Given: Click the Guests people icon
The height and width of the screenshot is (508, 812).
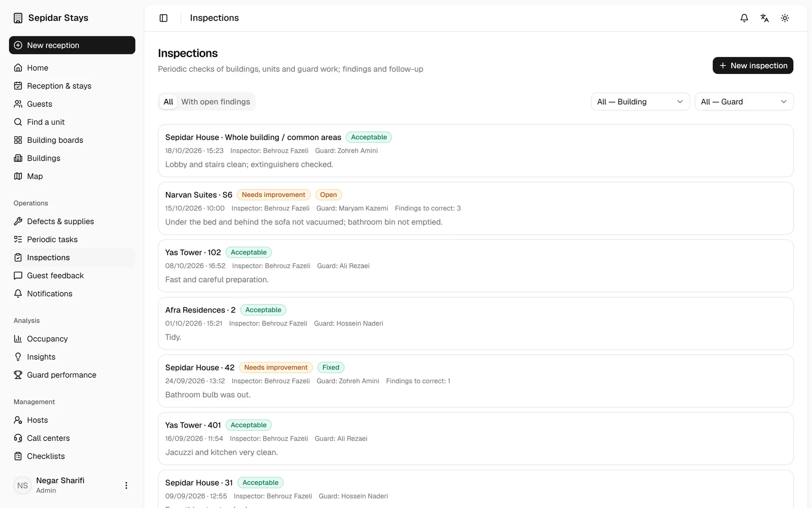Looking at the screenshot, I should (x=18, y=104).
